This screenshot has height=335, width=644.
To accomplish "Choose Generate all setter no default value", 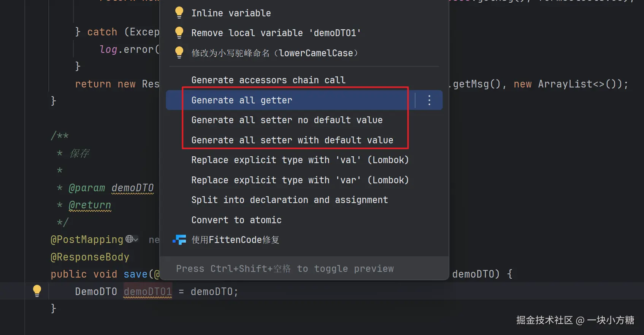I will click(x=287, y=120).
